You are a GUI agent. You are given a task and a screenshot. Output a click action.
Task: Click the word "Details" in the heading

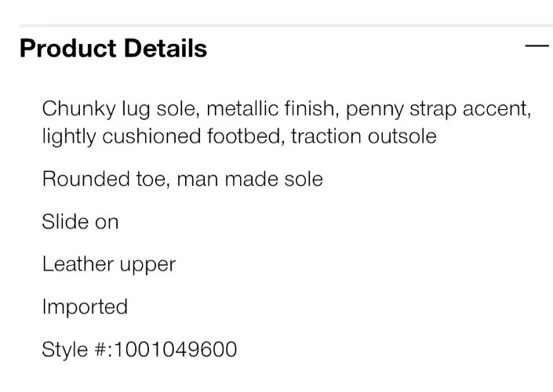(162, 49)
